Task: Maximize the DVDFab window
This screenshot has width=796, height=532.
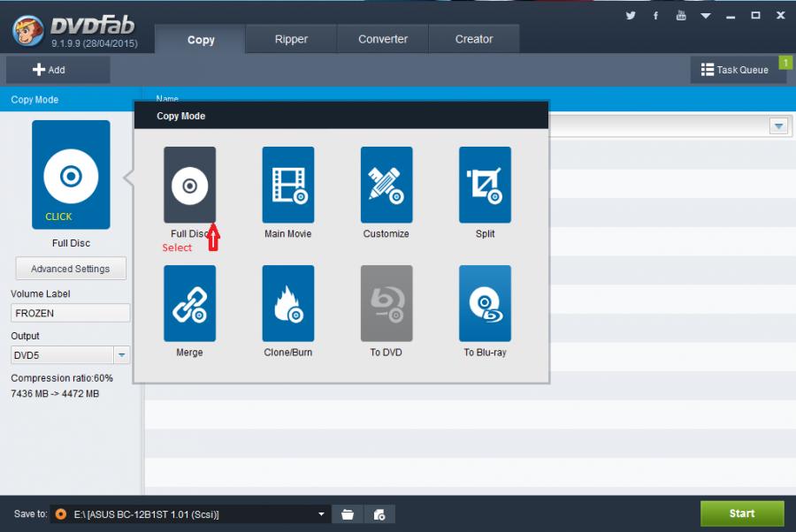Action: pyautogui.click(x=755, y=16)
